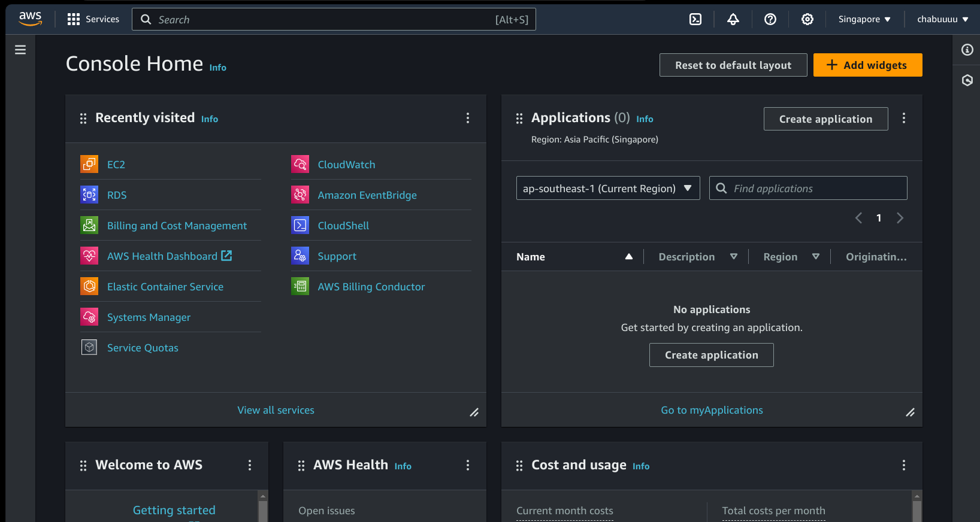Click Go to myApplications
980x522 pixels.
712,410
